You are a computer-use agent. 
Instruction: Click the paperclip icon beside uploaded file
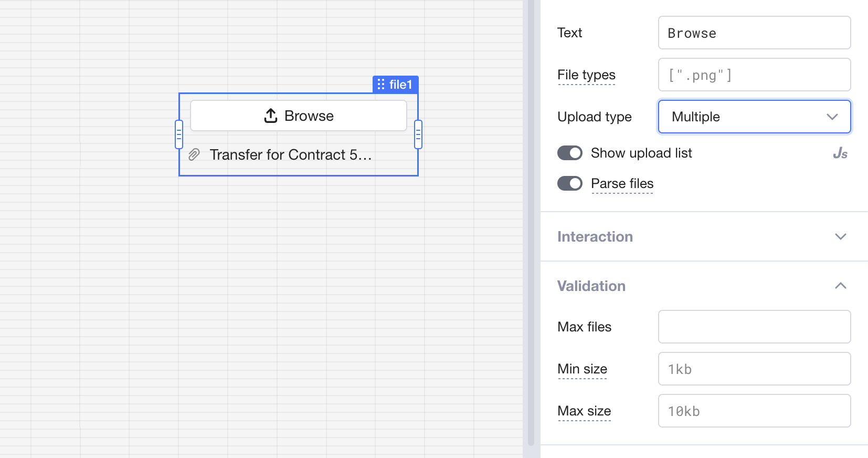pyautogui.click(x=194, y=154)
